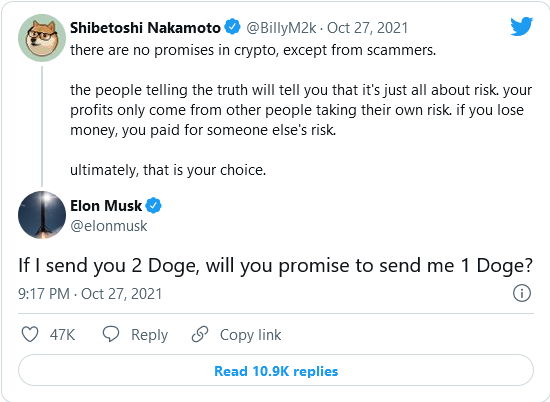The image size is (550, 402).
Task: Click the tweet text about sending Doge
Action: point(276,266)
